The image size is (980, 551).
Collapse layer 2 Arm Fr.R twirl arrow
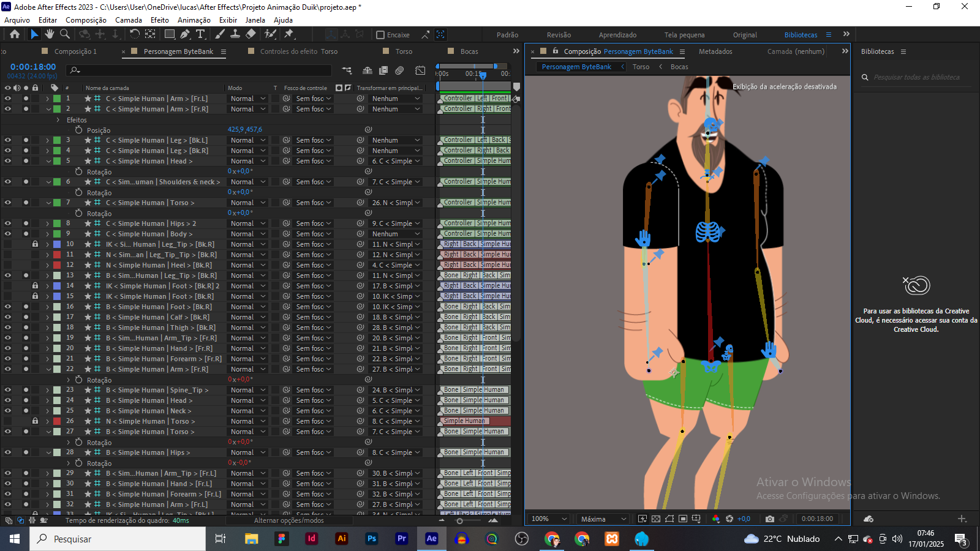point(48,109)
